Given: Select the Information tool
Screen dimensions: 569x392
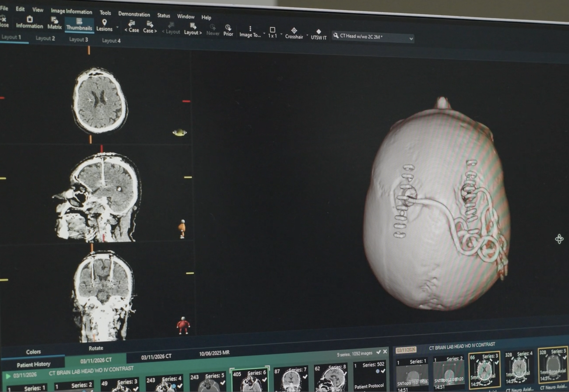Looking at the screenshot, I should (x=29, y=24).
